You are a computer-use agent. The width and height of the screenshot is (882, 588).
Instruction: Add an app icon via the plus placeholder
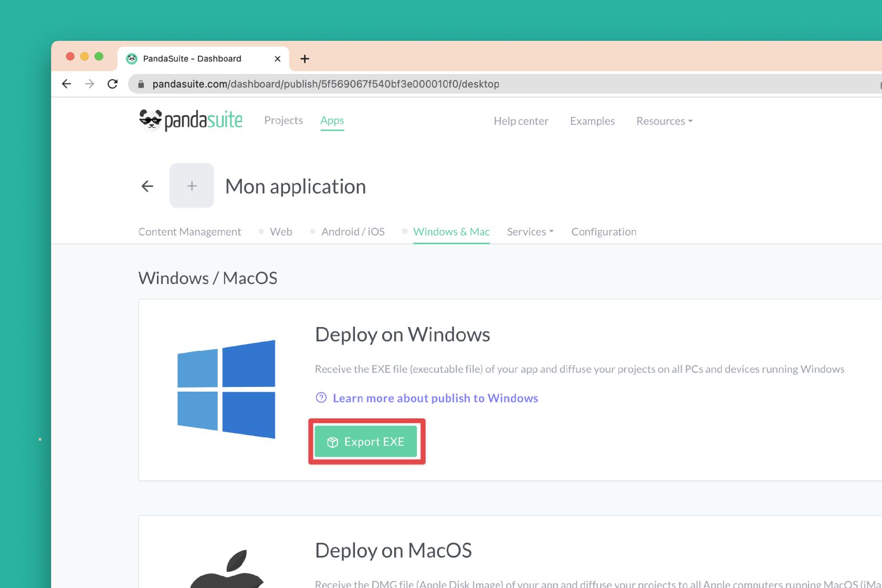pos(192,186)
